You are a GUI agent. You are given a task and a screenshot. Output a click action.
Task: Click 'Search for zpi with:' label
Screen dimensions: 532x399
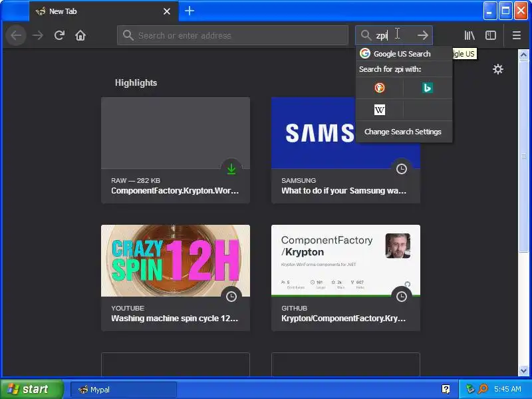[390, 69]
